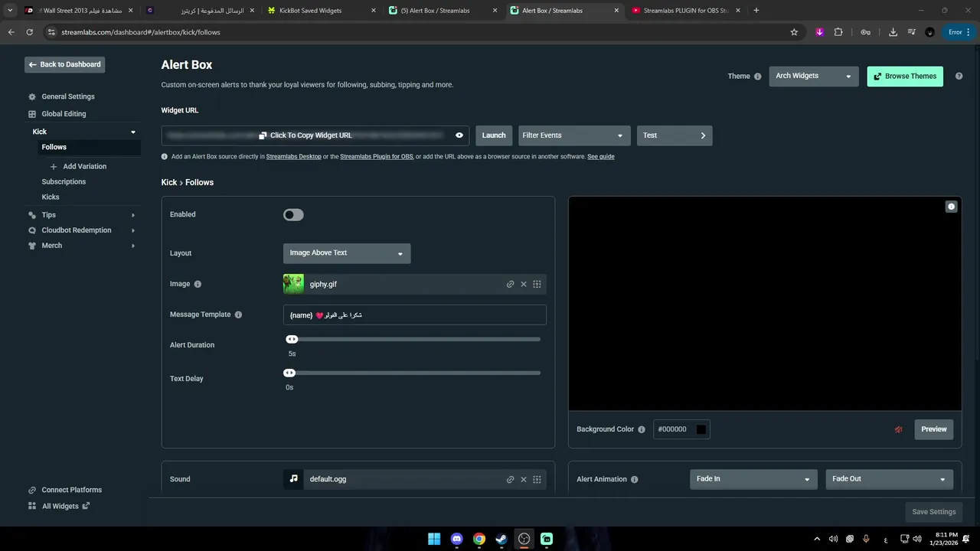Image resolution: width=980 pixels, height=551 pixels.
Task: Expand the Merch section
Action: pyautogui.click(x=133, y=246)
